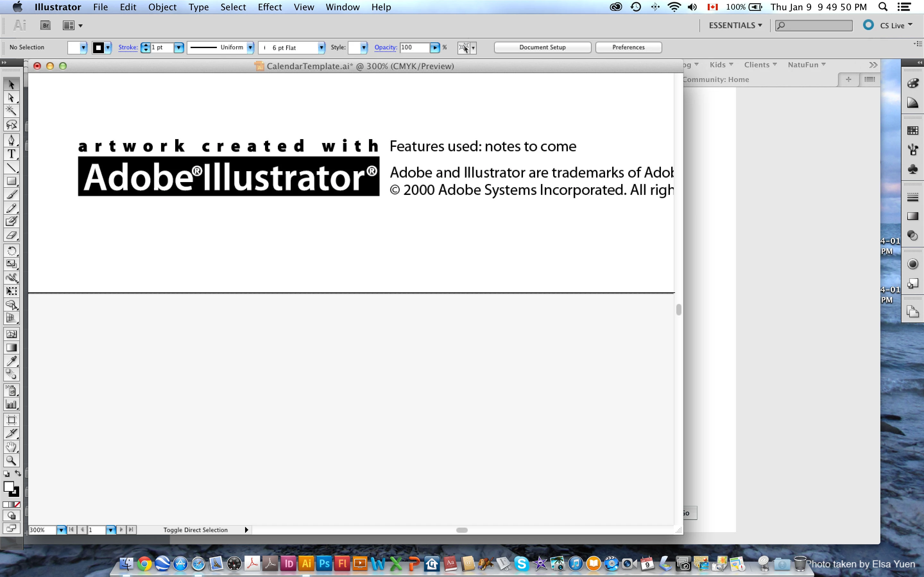Click the Document Setup button
The image size is (924, 577).
tap(542, 47)
